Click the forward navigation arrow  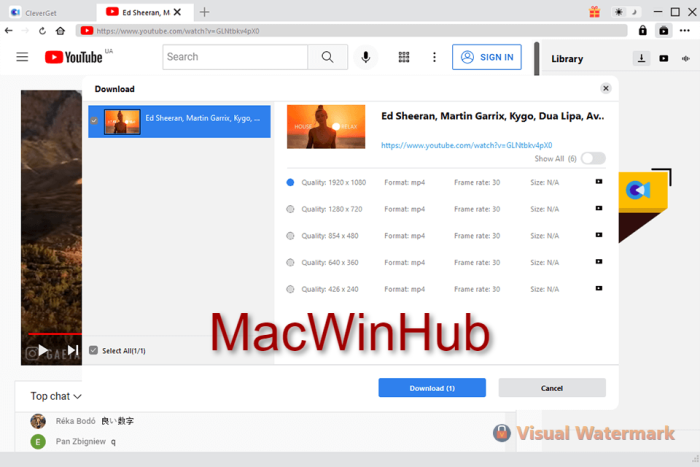pyautogui.click(x=25, y=31)
